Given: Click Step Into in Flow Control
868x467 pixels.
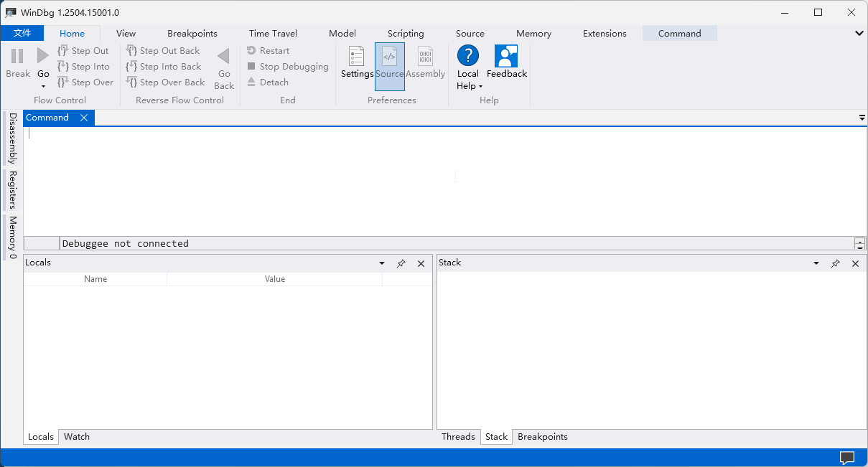Looking at the screenshot, I should tap(83, 67).
